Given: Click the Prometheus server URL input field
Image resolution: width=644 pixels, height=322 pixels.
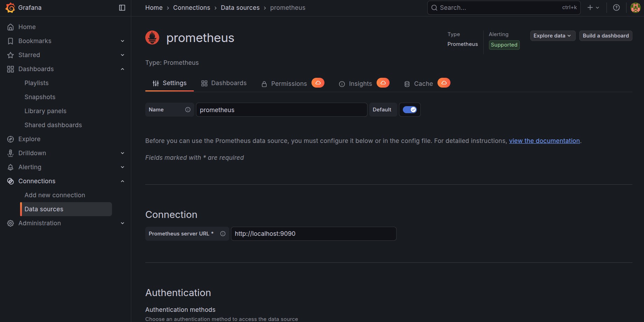Looking at the screenshot, I should (x=313, y=234).
